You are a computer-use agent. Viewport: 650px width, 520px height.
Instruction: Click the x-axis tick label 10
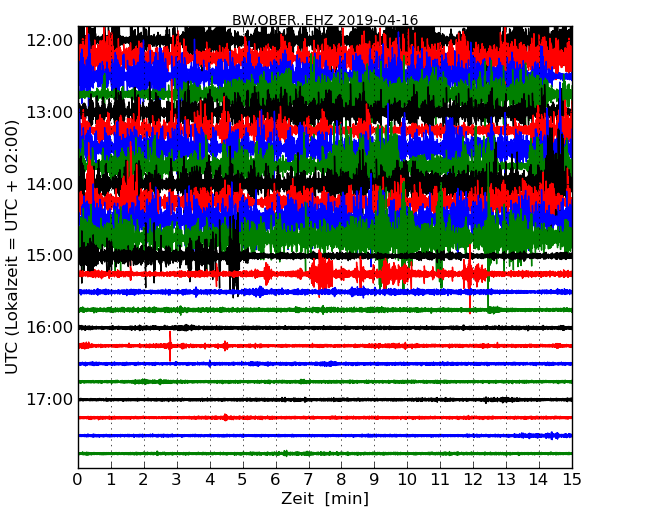(x=407, y=480)
